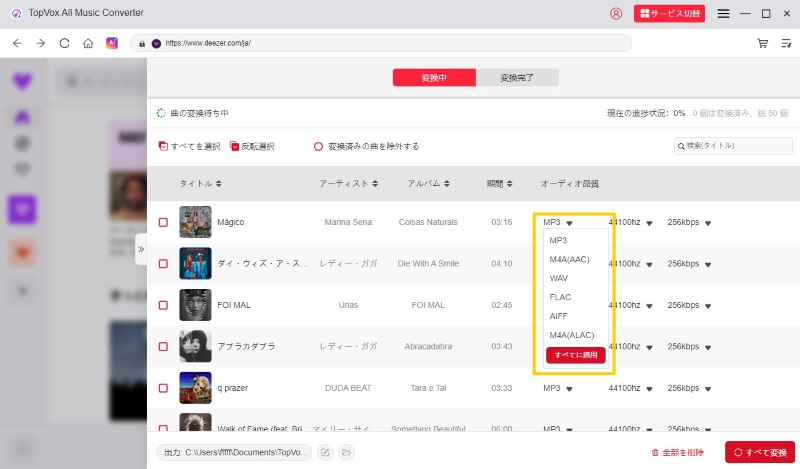Screen dimensions: 800x469
Task: Open the hamburger menu
Action: tap(723, 14)
